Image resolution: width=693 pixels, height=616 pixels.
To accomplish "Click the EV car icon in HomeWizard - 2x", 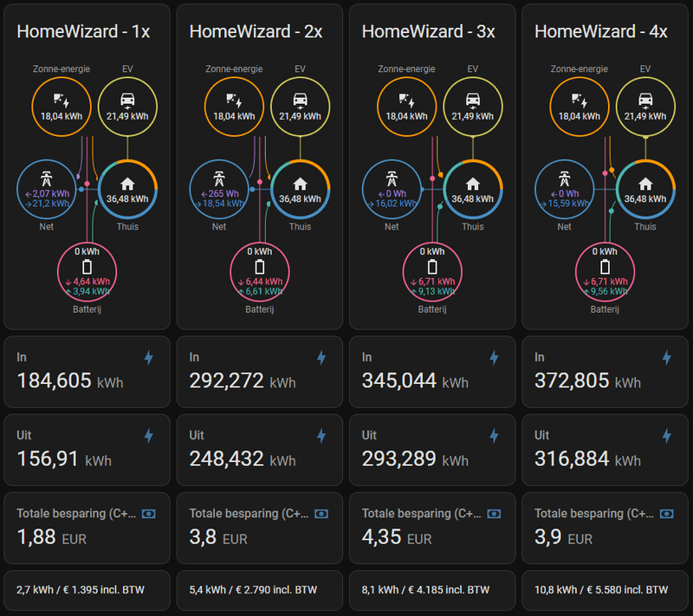I will tap(300, 101).
